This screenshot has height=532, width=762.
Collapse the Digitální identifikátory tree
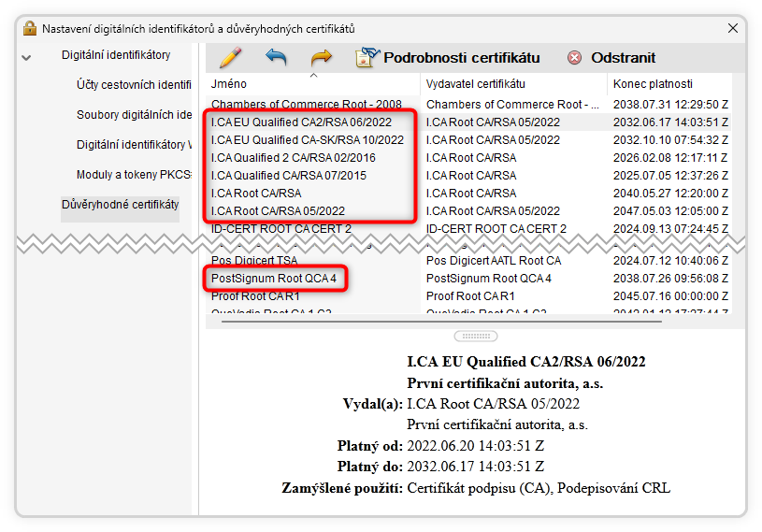point(27,57)
